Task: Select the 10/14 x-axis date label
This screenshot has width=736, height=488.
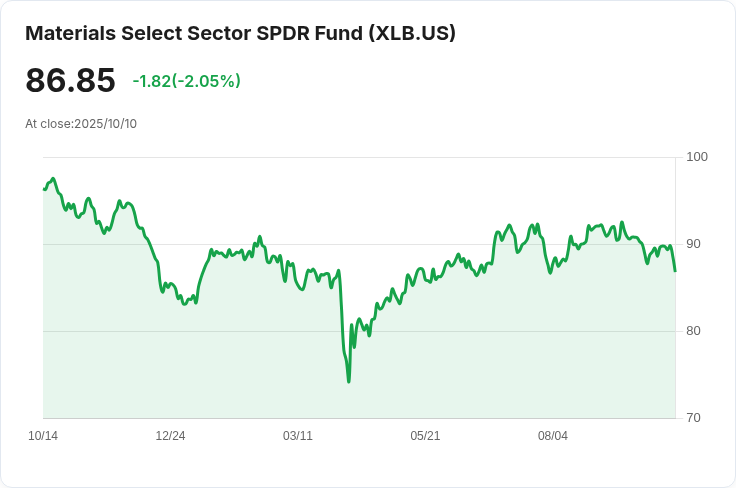Action: point(43,436)
